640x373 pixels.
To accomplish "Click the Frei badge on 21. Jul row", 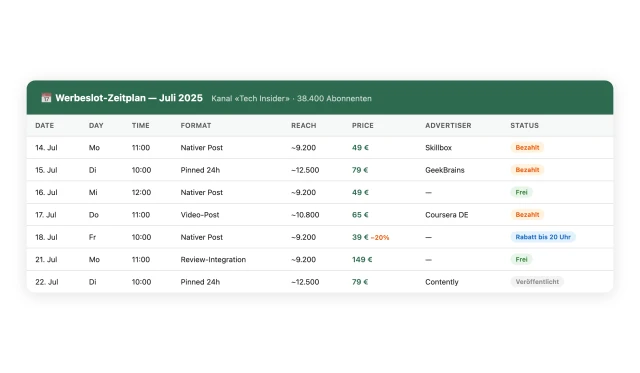I will [x=521, y=260].
